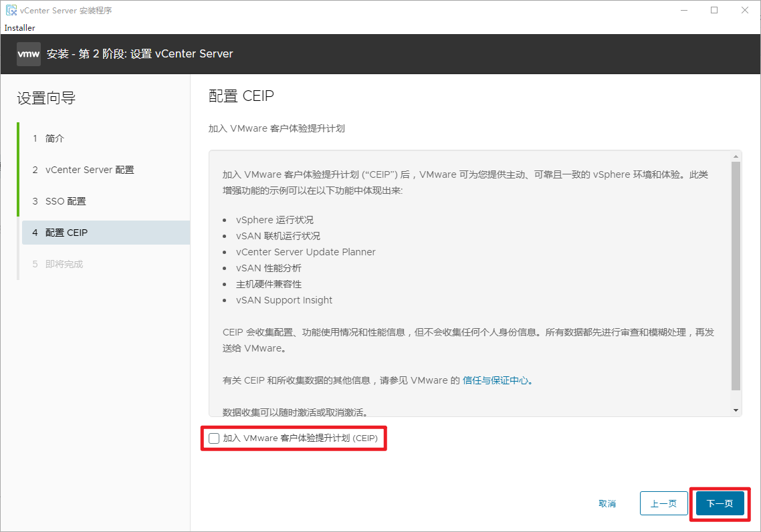The width and height of the screenshot is (761, 532).
Task: Select the current step 4 配置 CEIP
Action: (66, 233)
